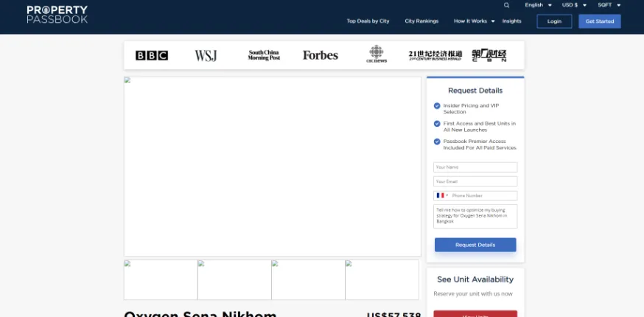Click the Property Passbook logo

click(57, 15)
